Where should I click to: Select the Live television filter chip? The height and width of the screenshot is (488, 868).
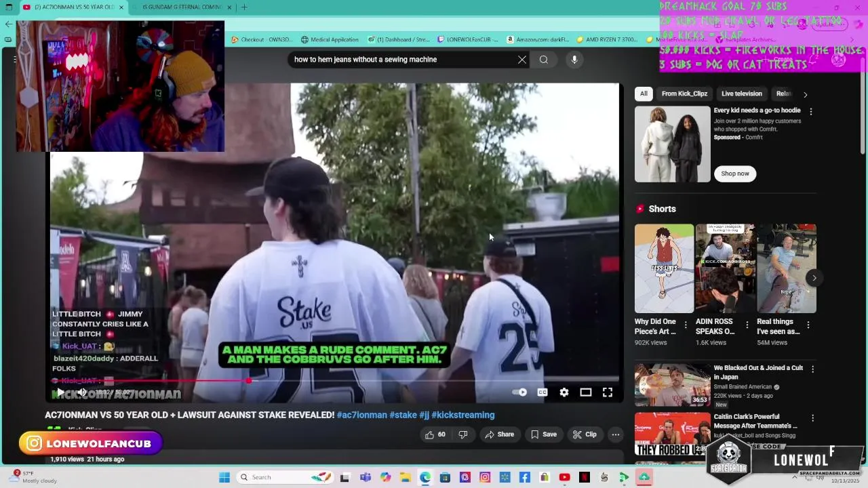point(742,94)
